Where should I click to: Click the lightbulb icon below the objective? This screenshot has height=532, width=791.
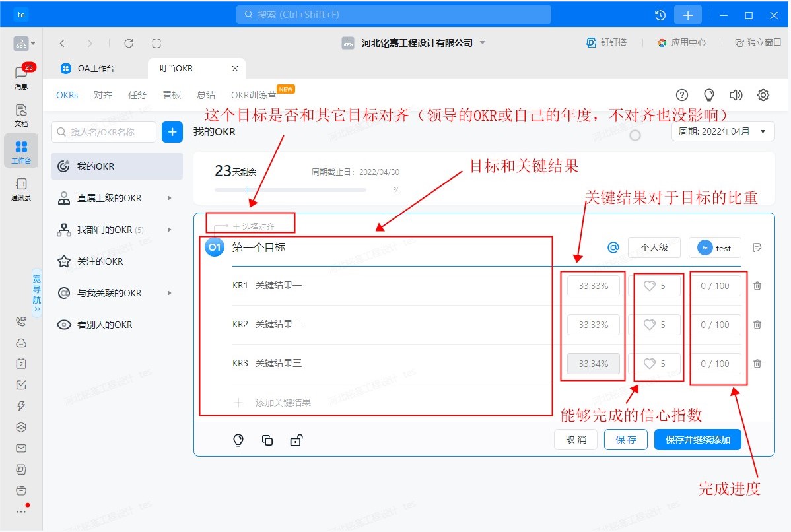(239, 440)
